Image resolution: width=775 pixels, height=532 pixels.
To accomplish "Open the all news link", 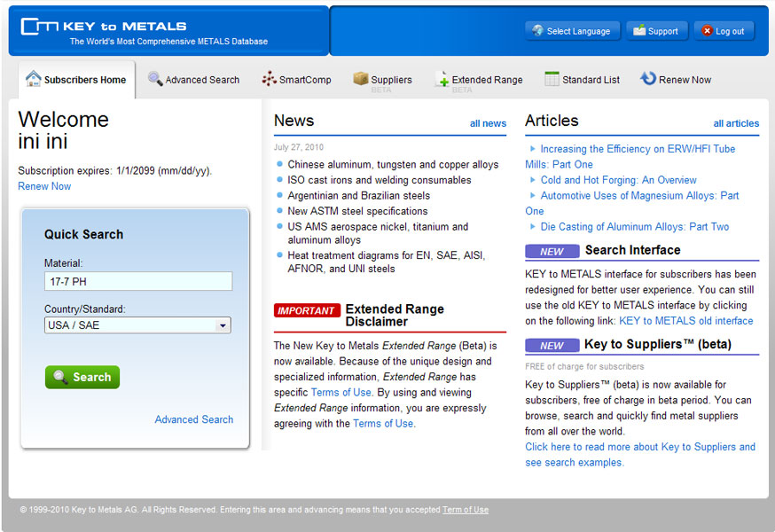I will click(488, 123).
